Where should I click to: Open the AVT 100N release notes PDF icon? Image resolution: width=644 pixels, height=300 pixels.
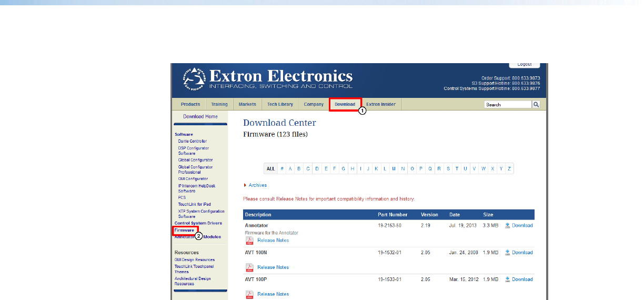click(250, 267)
